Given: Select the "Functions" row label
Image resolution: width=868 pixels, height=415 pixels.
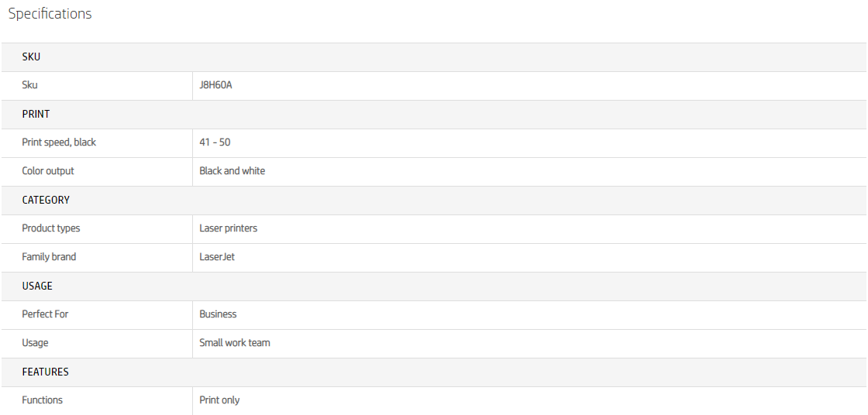Looking at the screenshot, I should click(x=43, y=400).
